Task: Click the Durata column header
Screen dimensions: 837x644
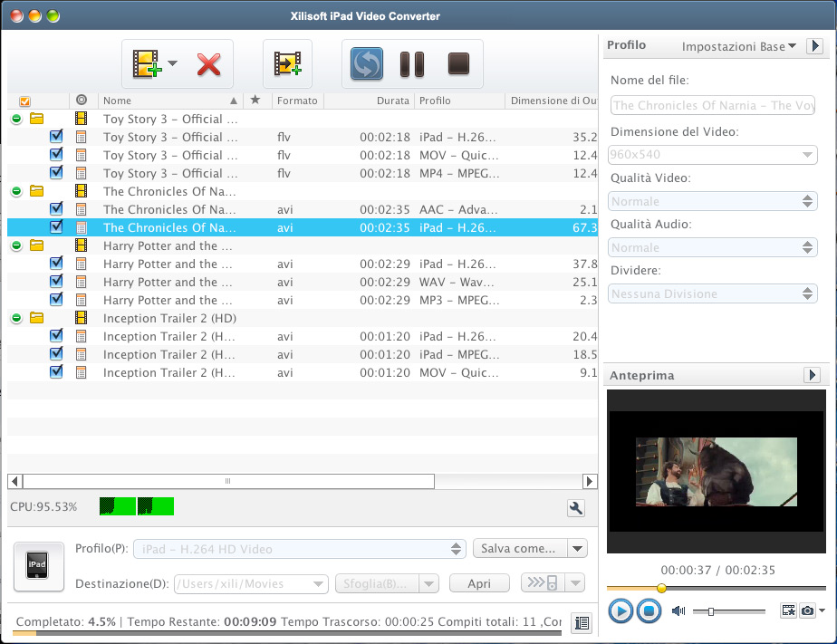Action: coord(380,101)
